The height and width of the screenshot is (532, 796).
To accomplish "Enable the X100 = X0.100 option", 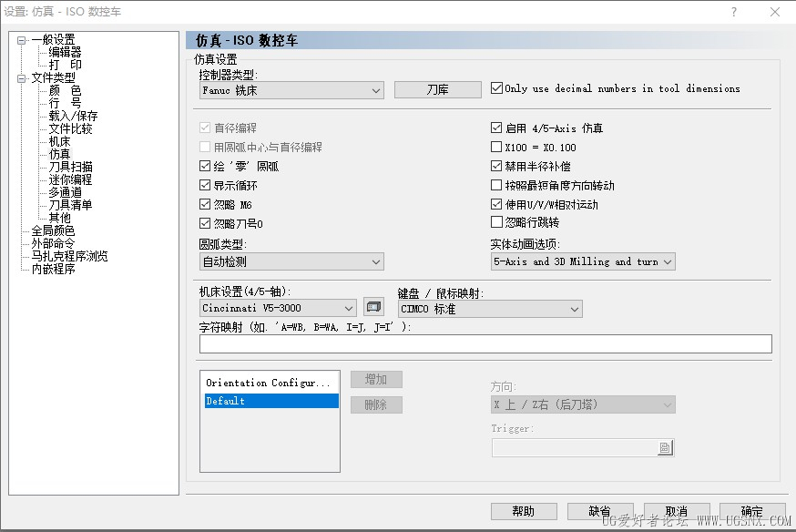I will (x=496, y=147).
